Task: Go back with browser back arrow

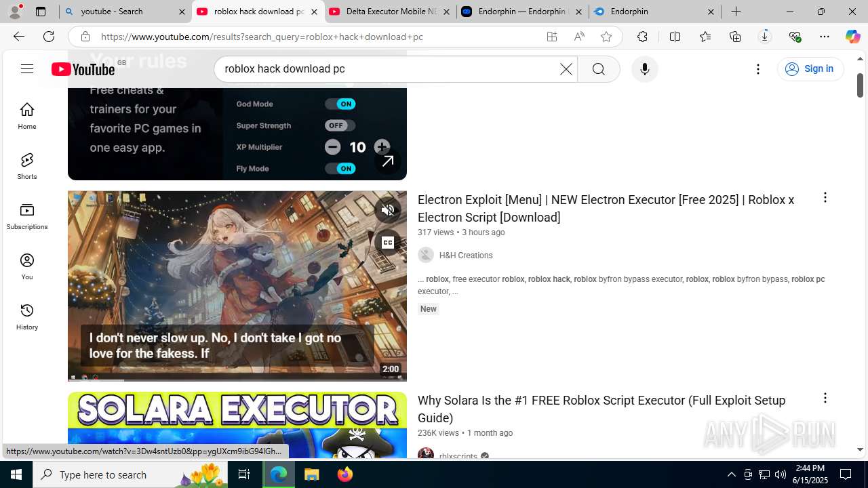Action: pos(19,37)
